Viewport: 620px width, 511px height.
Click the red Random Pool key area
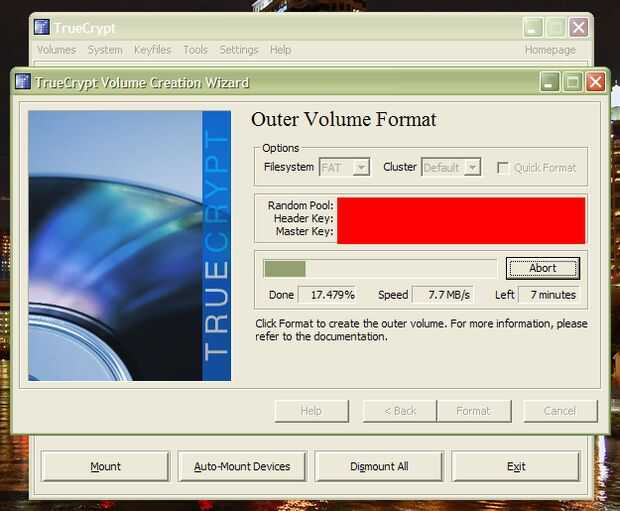461,220
